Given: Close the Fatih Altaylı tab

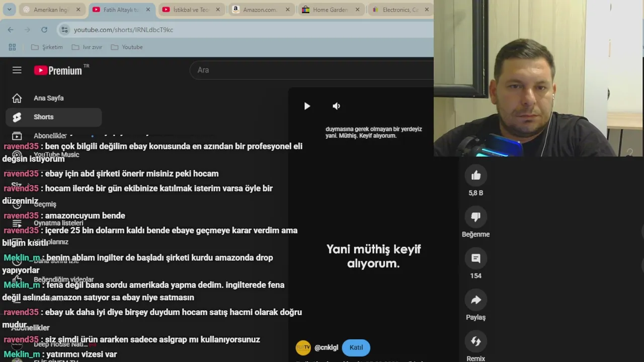Looking at the screenshot, I should [x=148, y=10].
